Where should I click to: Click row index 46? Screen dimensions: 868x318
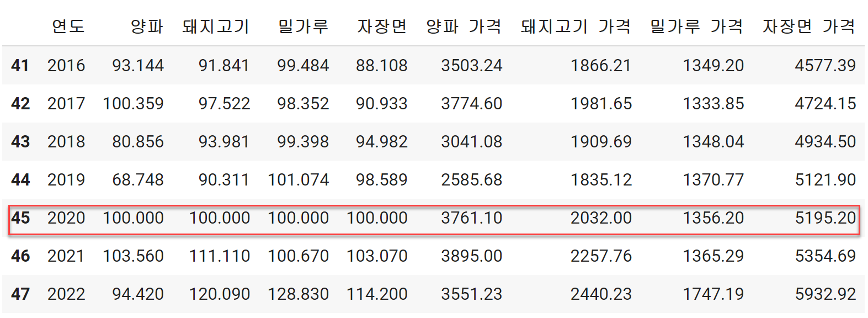(20, 256)
